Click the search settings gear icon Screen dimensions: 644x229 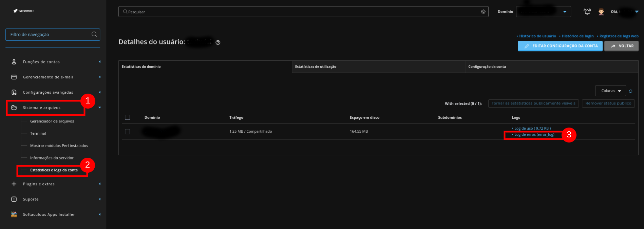pos(483,12)
